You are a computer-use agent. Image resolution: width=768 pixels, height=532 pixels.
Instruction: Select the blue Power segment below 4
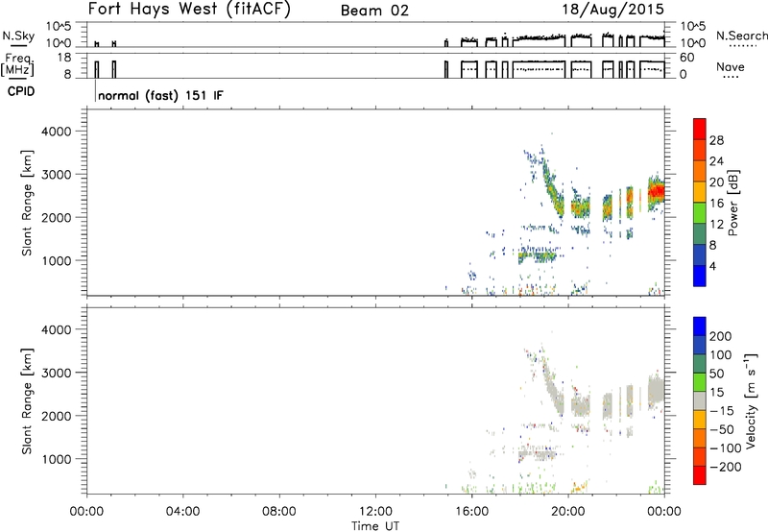(700, 276)
